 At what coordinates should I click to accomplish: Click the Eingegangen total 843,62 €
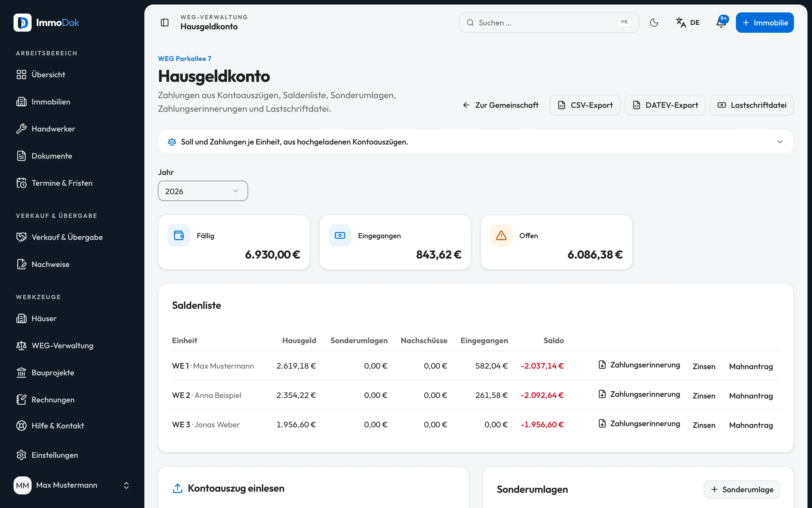pos(439,255)
